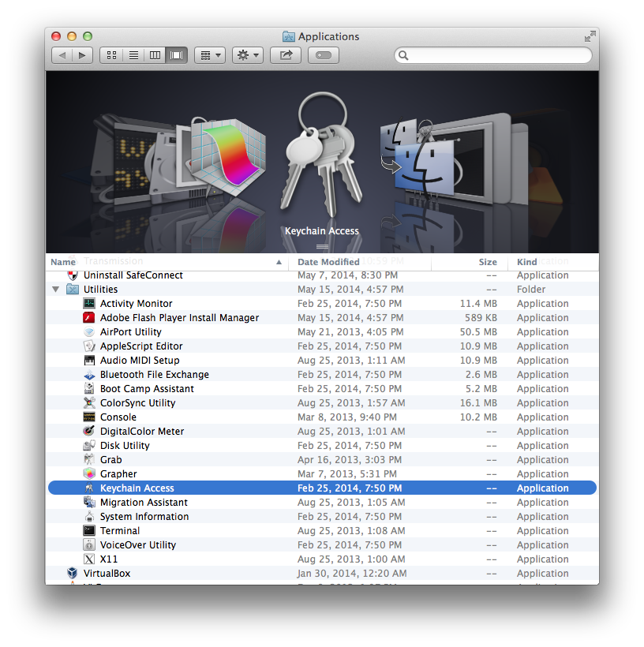Click the 16.1 MB size of ColorSync Utility
The height and width of the screenshot is (647, 644).
478,403
